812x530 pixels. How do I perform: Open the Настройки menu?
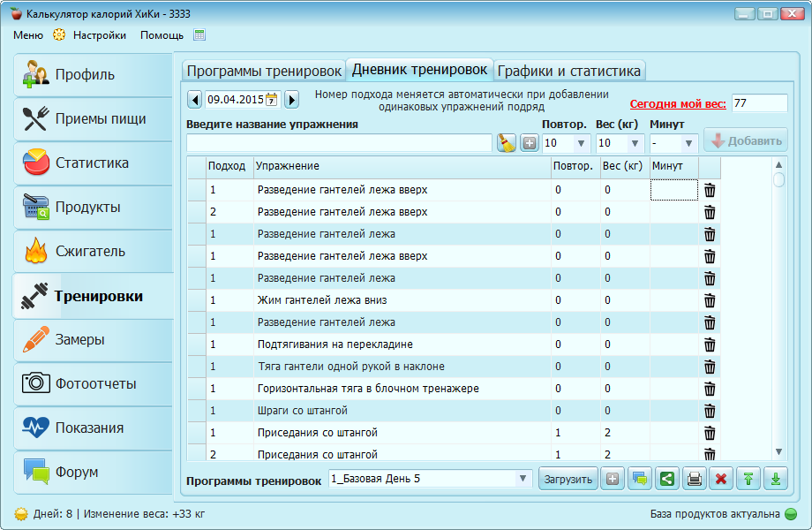(x=99, y=35)
